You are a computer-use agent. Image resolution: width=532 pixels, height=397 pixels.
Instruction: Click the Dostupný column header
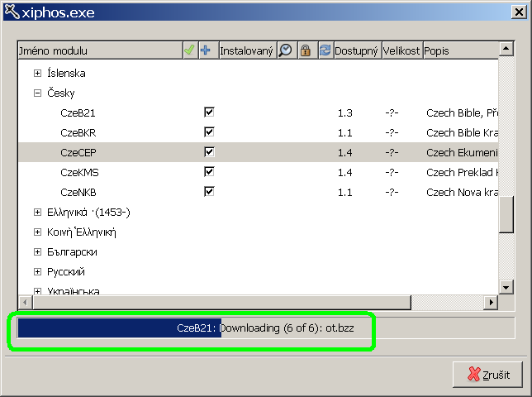(356, 51)
